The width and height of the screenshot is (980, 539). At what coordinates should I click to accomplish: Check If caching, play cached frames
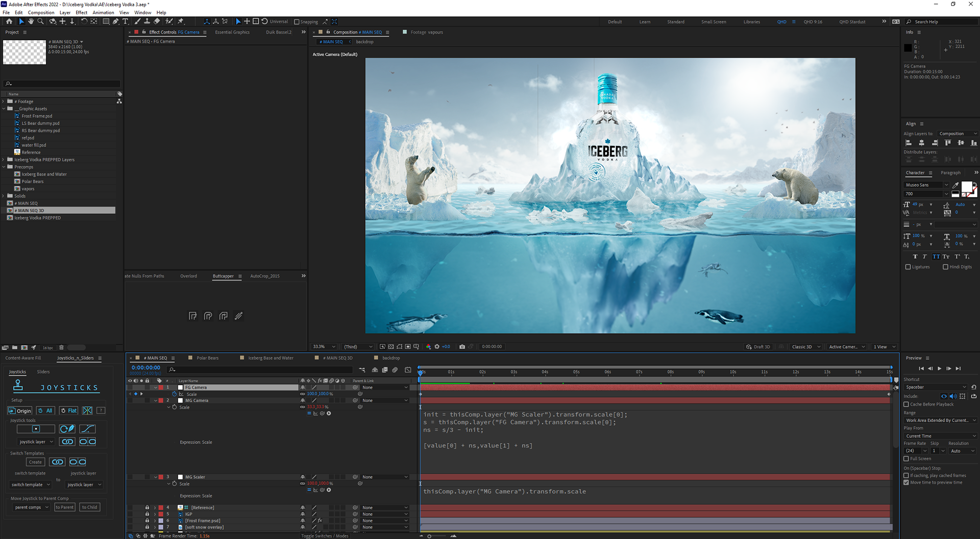click(906, 475)
